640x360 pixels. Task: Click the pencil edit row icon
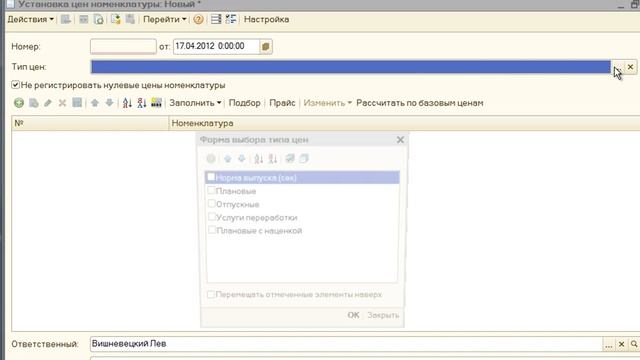[48, 103]
